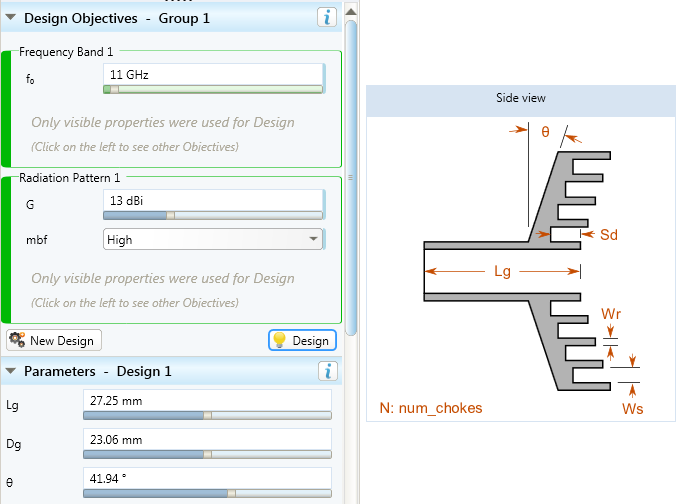Select the green Radiation Pattern 1 side bar
Image resolution: width=678 pixels, height=504 pixels.
pos(6,250)
